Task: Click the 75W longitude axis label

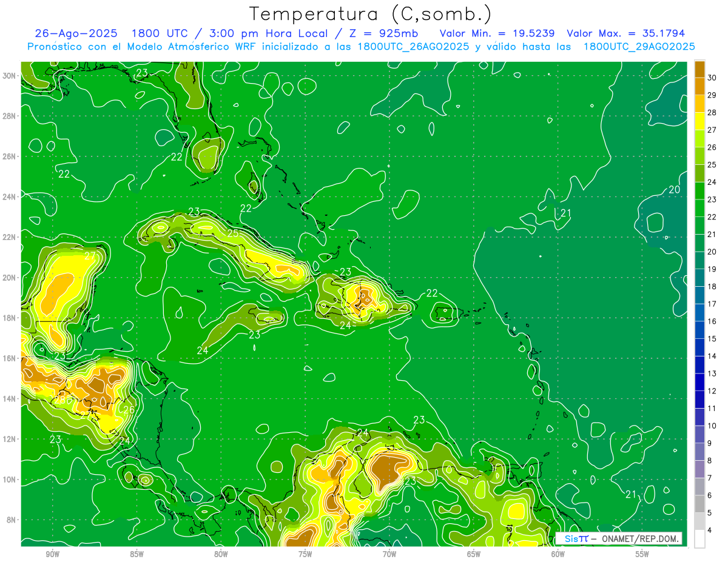Action: tap(305, 554)
